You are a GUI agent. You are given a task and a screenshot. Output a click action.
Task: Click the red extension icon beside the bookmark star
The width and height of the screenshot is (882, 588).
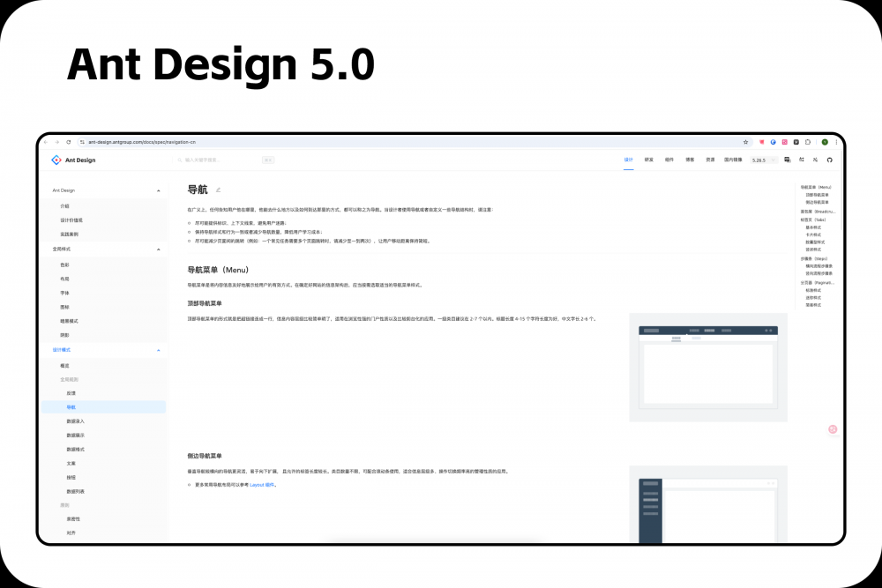[762, 142]
